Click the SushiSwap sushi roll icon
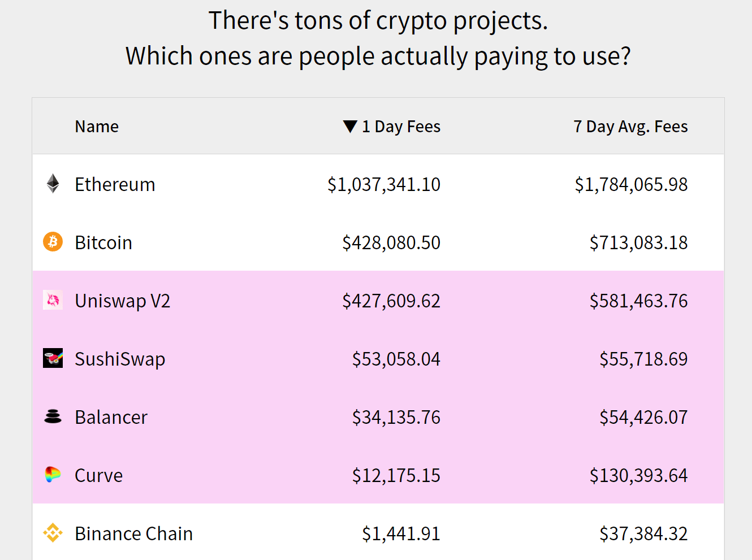Image resolution: width=752 pixels, height=560 pixels. click(x=53, y=358)
